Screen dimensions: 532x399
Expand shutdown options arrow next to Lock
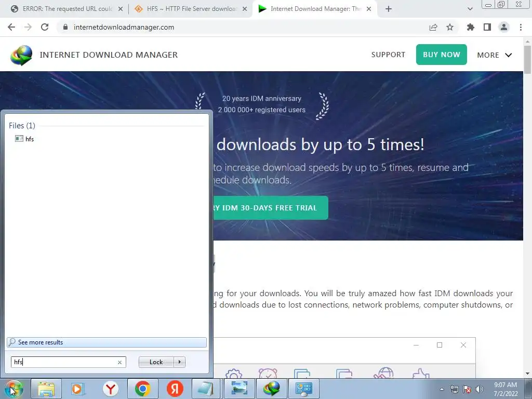(179, 362)
